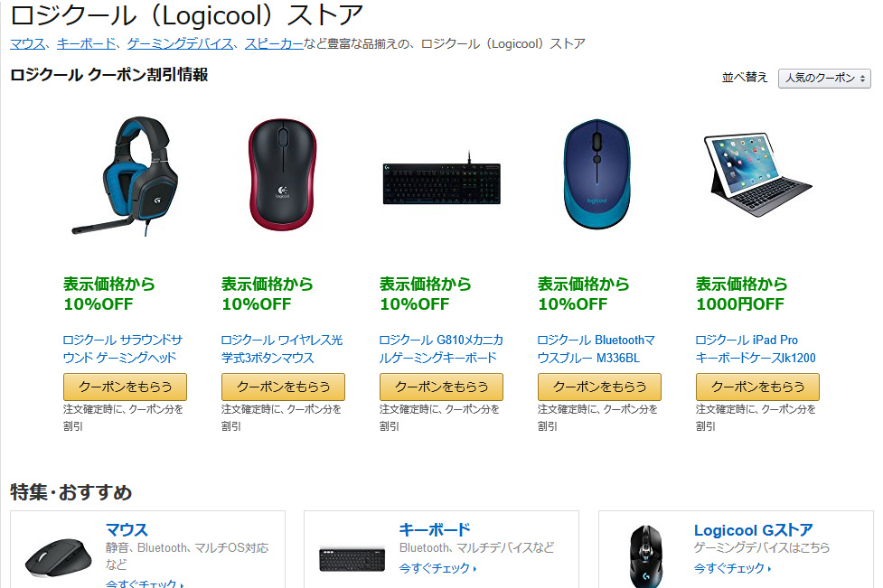Click the Logicool Gストア featured heading
Screen dimensions: 883x588
[x=754, y=530]
